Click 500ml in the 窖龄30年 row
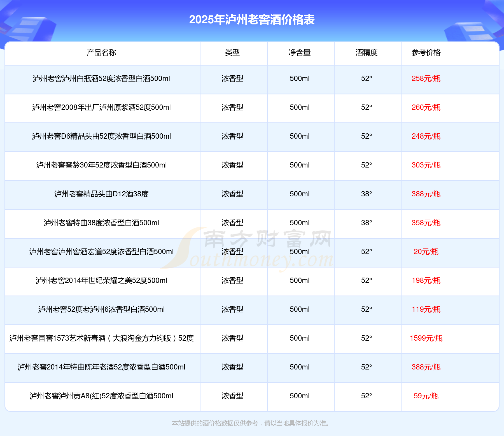Viewport: 504px width, 437px height. (300, 165)
